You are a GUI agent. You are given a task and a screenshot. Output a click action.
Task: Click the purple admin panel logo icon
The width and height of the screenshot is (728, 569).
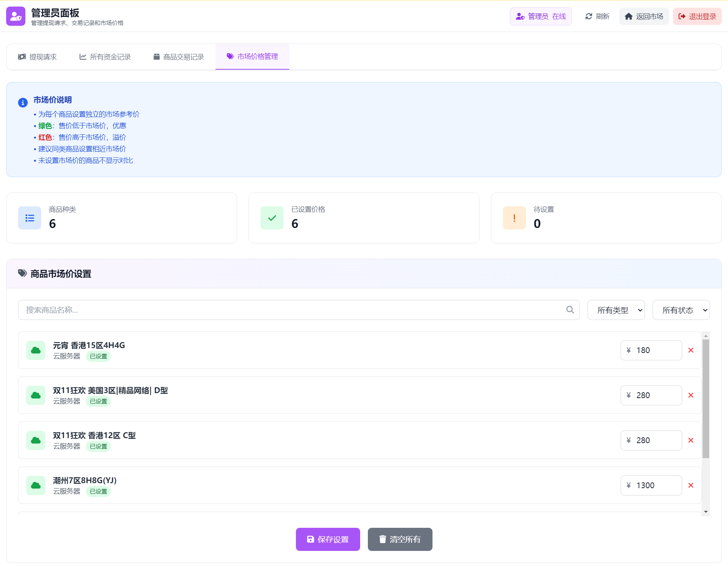tap(16, 16)
